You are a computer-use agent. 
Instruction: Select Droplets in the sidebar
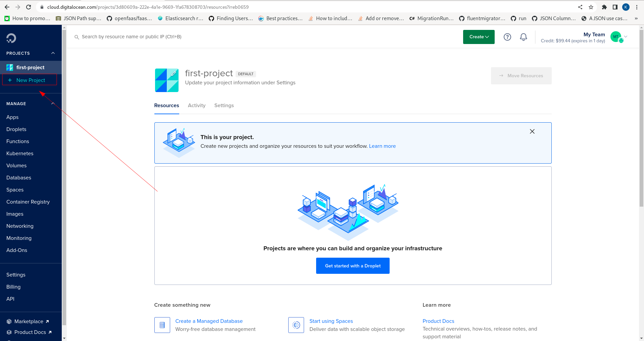16,129
